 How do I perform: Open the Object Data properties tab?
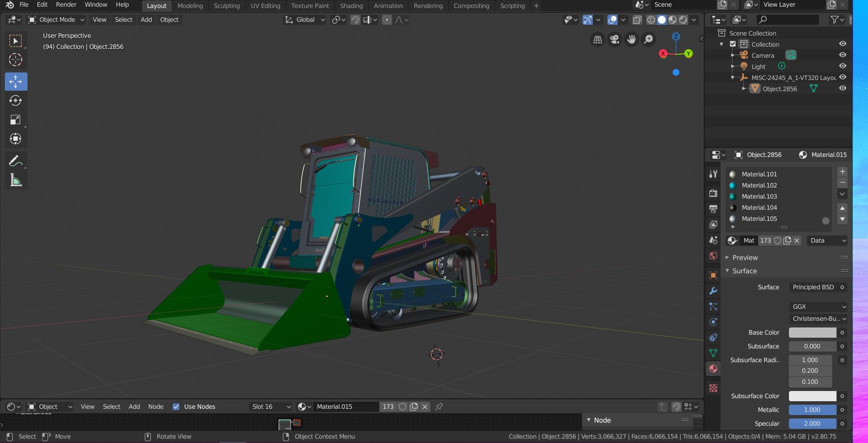pyautogui.click(x=713, y=353)
